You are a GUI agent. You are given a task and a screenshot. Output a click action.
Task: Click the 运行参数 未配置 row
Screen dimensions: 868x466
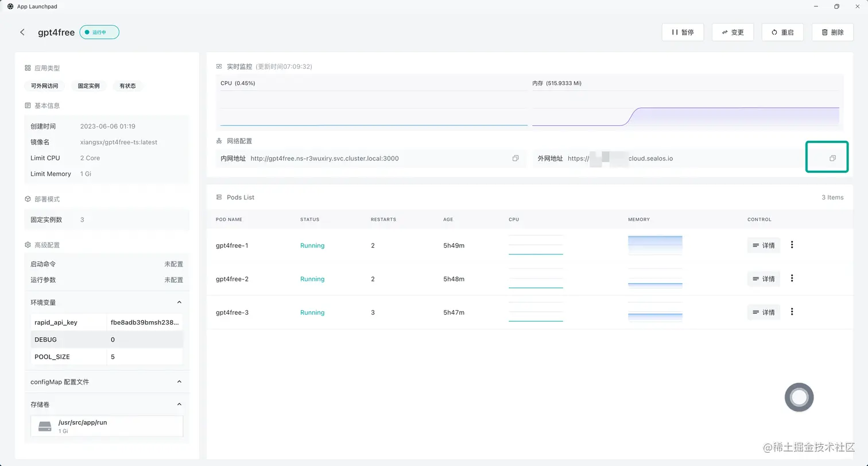point(107,280)
